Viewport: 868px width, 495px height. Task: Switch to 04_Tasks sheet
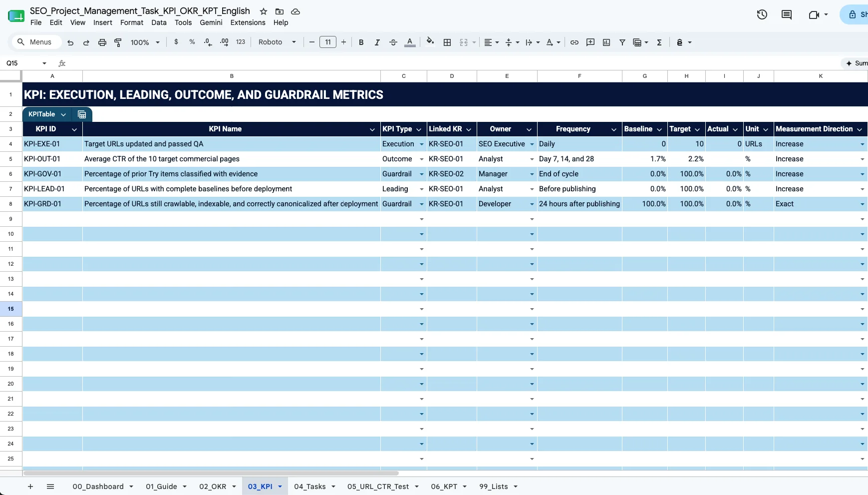tap(309, 487)
